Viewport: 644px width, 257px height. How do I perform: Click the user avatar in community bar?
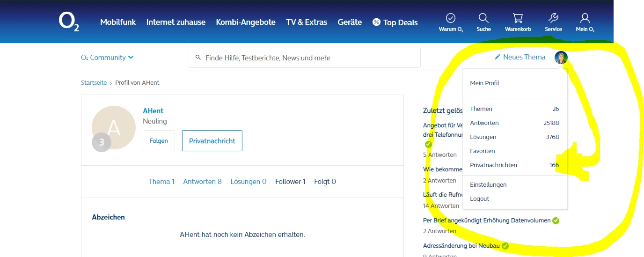point(561,58)
